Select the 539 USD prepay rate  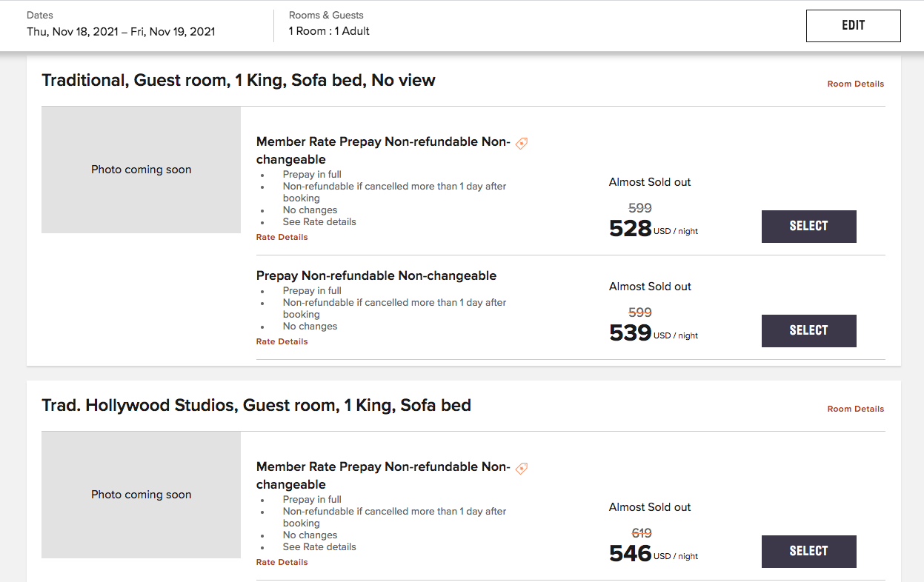[x=808, y=331]
